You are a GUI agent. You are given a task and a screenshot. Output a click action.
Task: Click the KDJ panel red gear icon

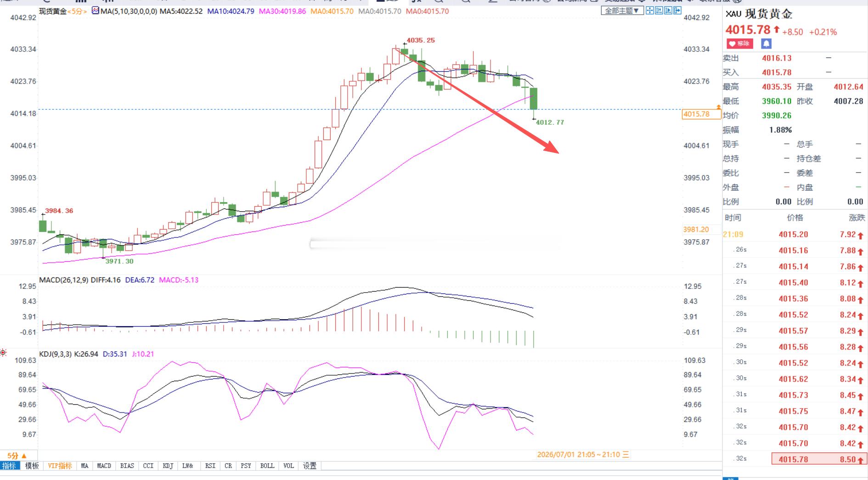point(3,353)
